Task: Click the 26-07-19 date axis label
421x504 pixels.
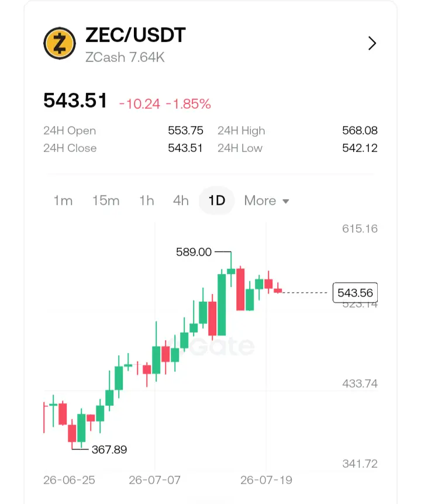Action: click(x=266, y=480)
